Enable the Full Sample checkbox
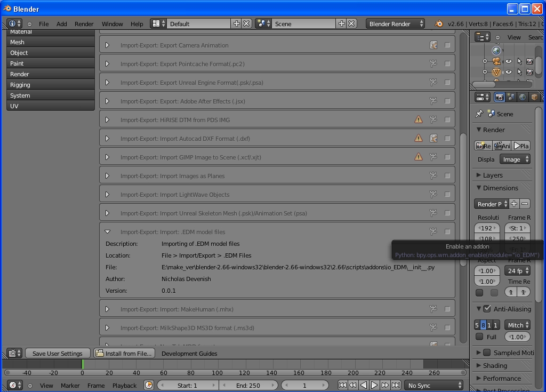 coord(479,337)
